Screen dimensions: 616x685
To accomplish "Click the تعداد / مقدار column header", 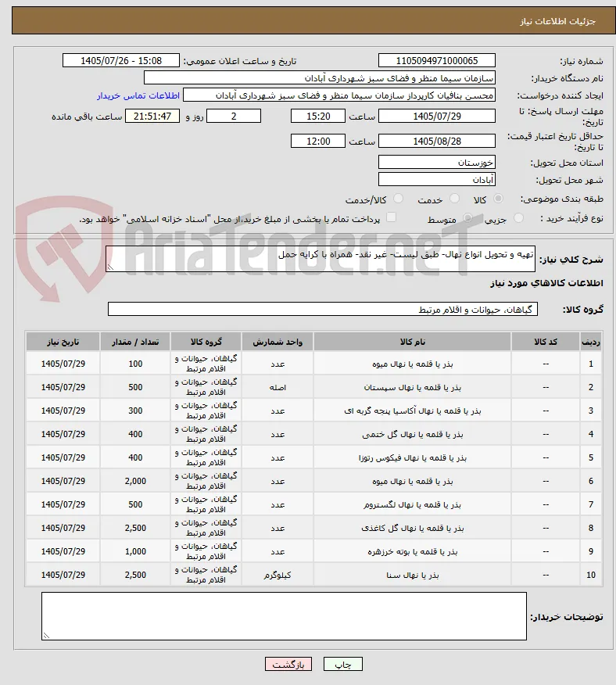I will click(x=135, y=342).
